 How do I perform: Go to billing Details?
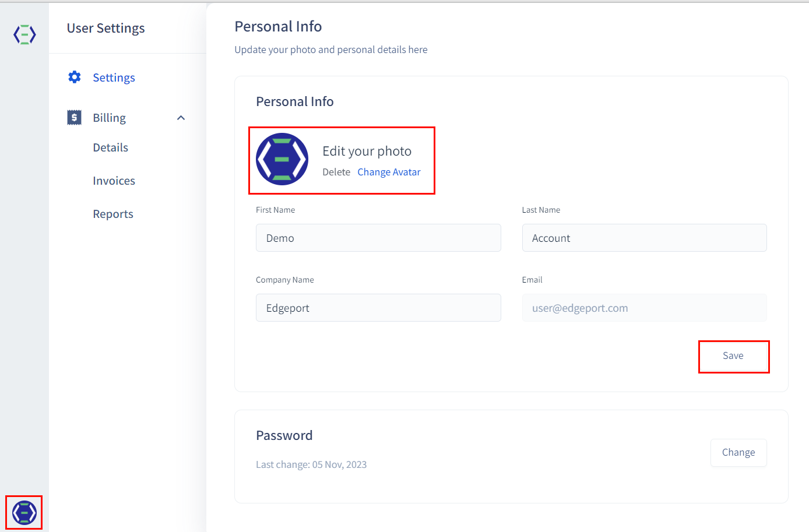110,147
